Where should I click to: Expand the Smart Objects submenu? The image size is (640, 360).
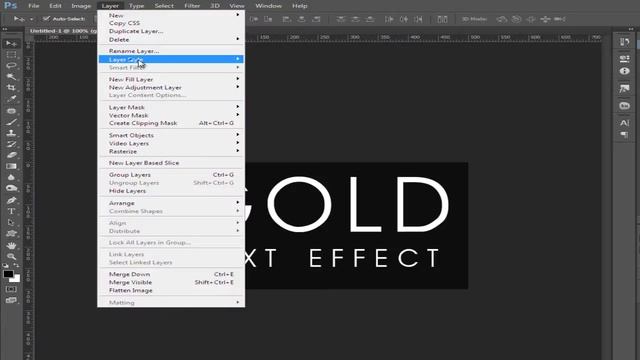coord(171,135)
